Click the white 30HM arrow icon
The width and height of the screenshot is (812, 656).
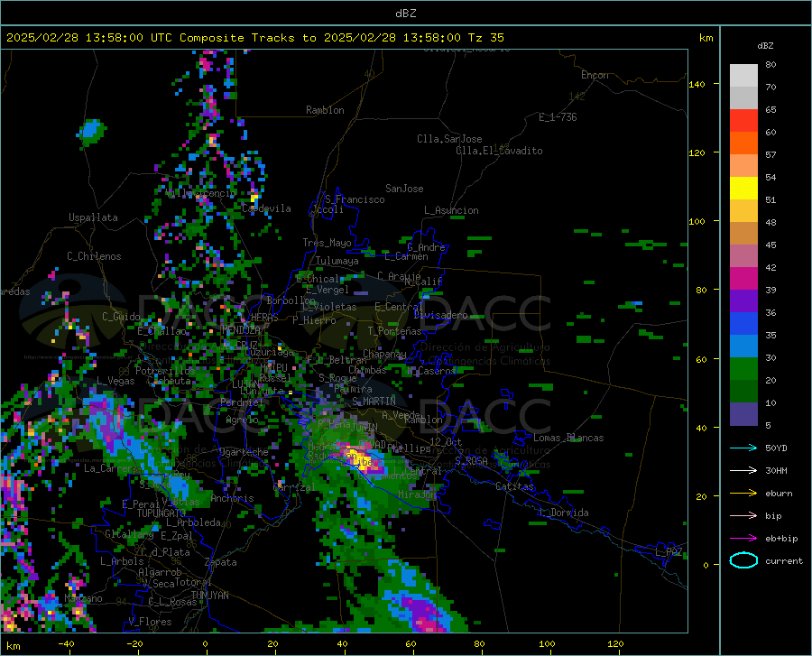tap(743, 471)
